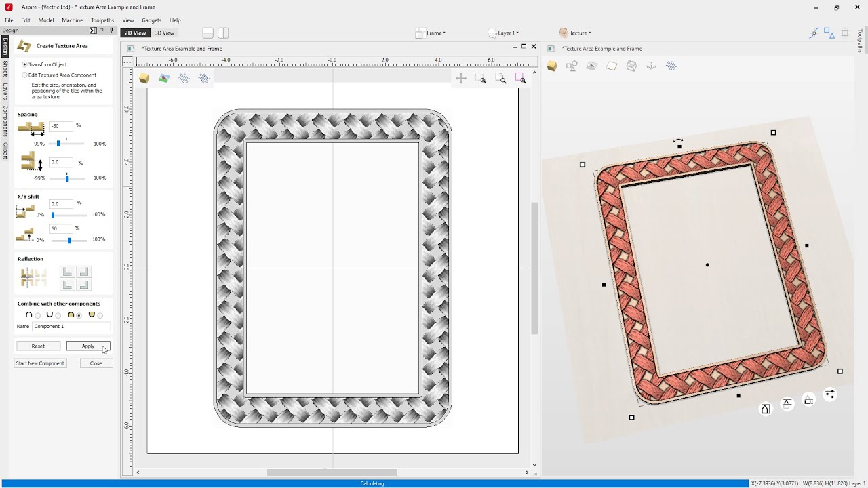Viewport: 868px width, 488px height.
Task: Click the blue square and triangle shapes icon
Action: click(x=829, y=33)
